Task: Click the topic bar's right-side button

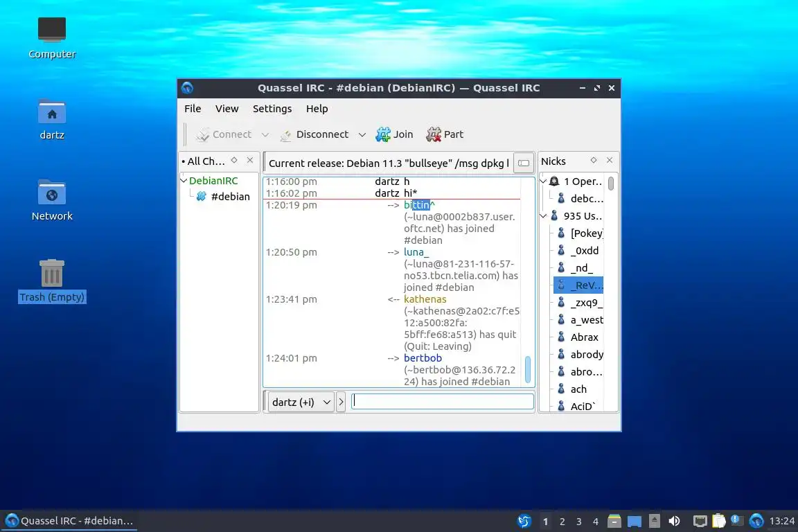Action: click(x=524, y=163)
